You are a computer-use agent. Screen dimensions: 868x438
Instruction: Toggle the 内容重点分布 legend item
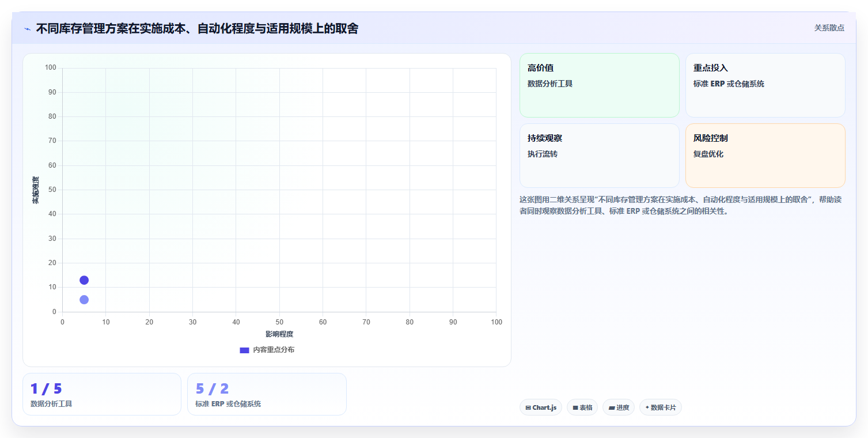point(267,350)
